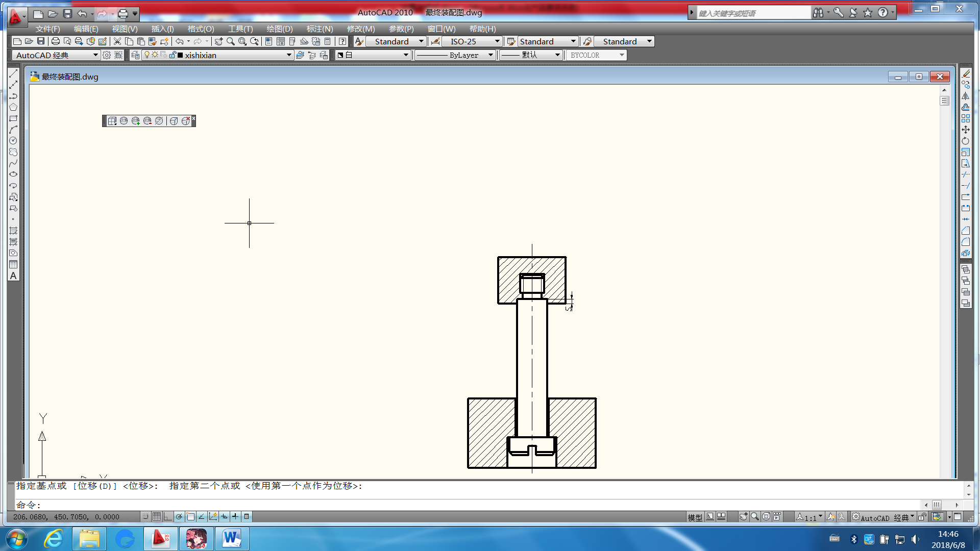The height and width of the screenshot is (551, 980).
Task: Open Layer Properties Manager icon
Action: (135, 55)
